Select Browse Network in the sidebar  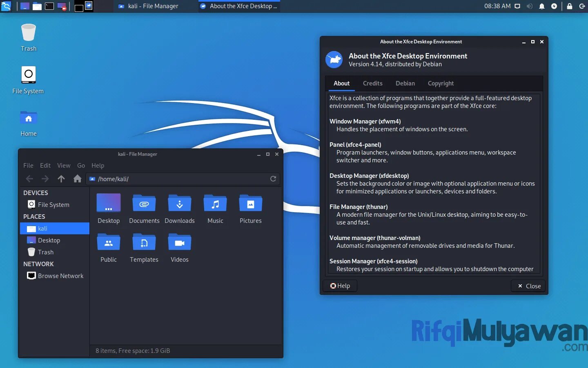(54, 276)
